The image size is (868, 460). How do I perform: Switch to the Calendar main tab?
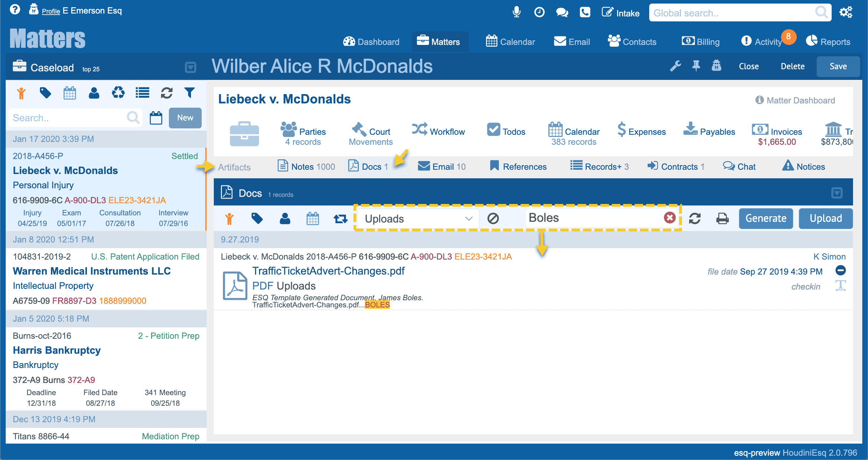coord(511,42)
